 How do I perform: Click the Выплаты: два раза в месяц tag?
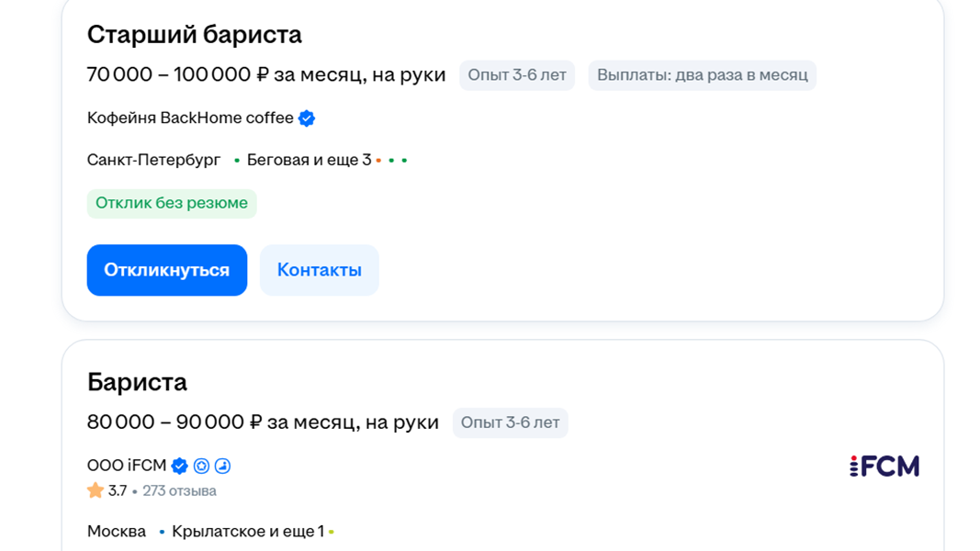coord(702,75)
